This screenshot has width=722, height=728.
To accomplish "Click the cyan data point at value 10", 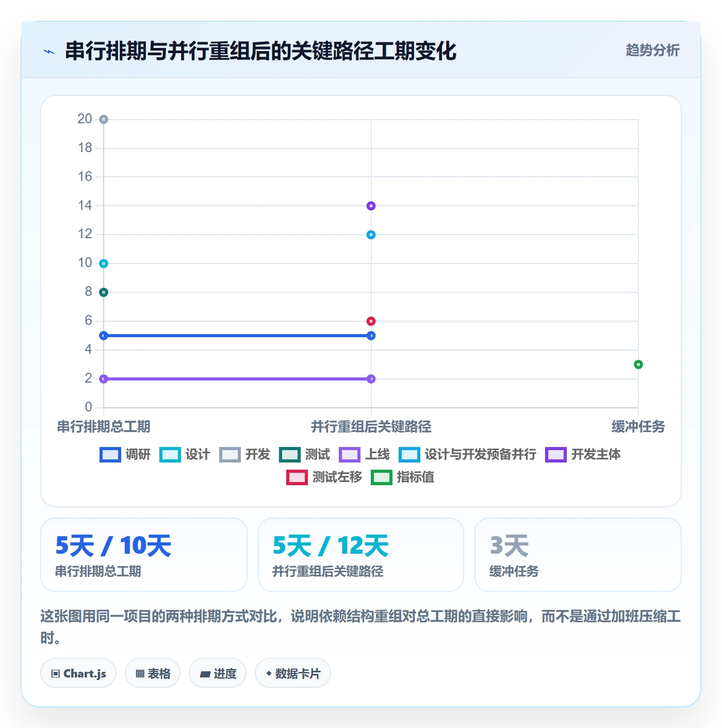I will pos(104,263).
